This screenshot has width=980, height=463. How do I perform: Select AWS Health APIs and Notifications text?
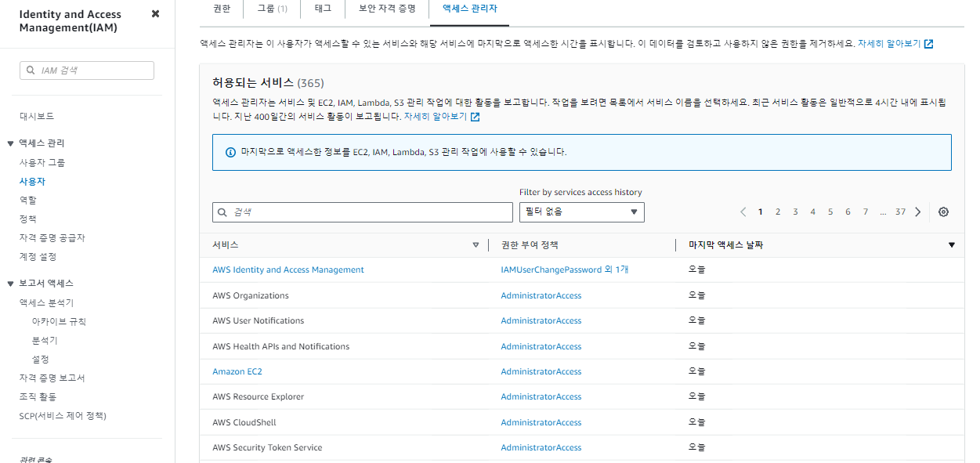coord(281,346)
